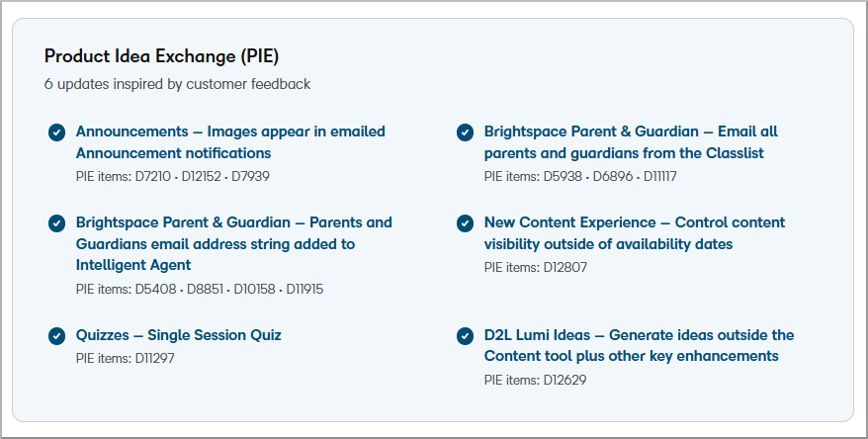Open Announcements images in emailed notifications link

(x=230, y=142)
